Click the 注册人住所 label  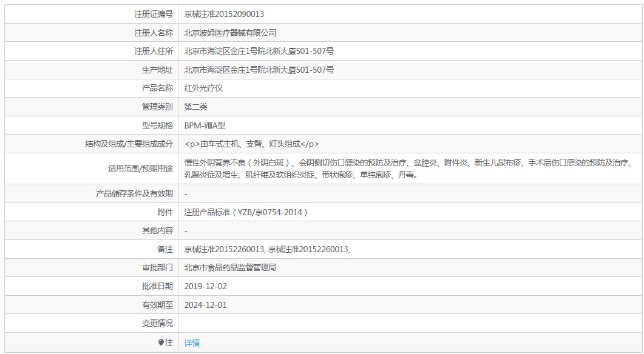pos(154,52)
